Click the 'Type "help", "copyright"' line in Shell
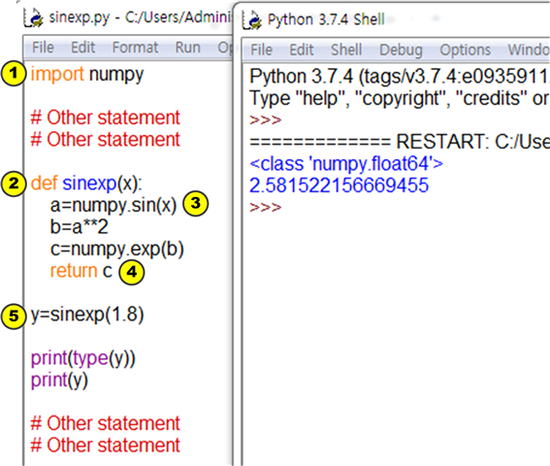Image resolution: width=550 pixels, height=466 pixels. pos(400,99)
